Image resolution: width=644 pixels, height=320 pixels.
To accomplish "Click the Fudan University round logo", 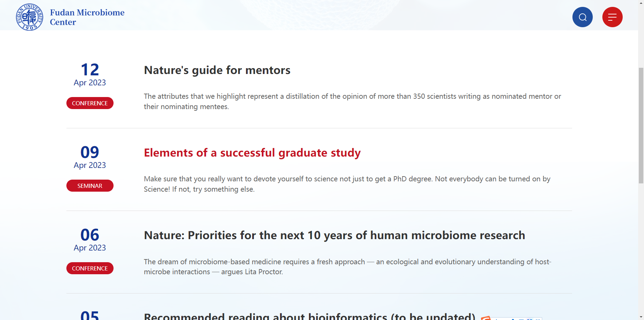I will tap(30, 17).
